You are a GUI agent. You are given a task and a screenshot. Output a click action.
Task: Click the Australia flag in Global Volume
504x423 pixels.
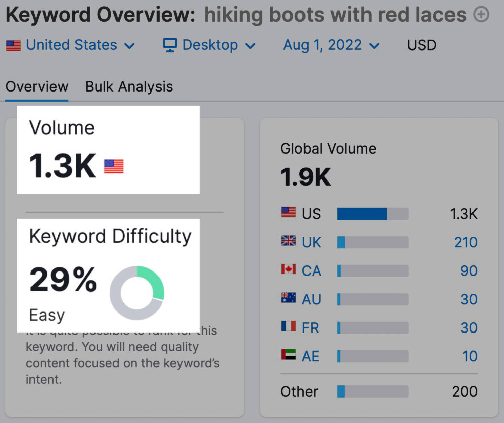(x=288, y=298)
